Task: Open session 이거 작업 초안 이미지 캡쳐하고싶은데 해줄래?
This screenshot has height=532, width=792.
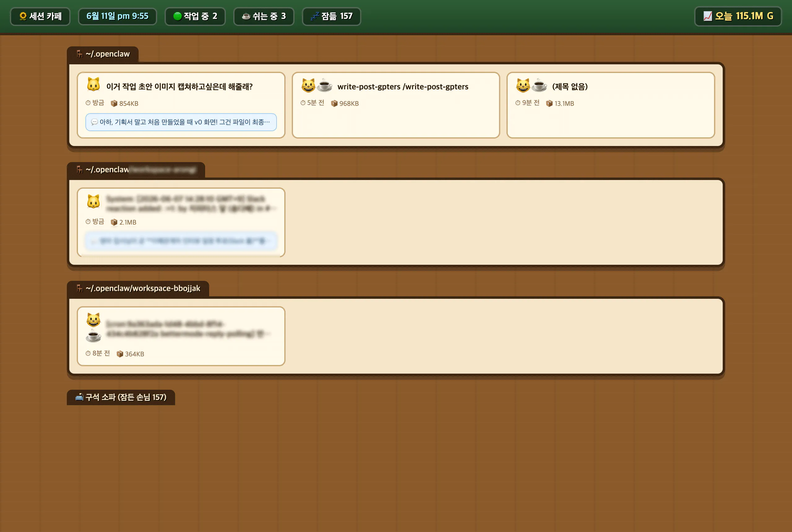Action: (x=181, y=105)
